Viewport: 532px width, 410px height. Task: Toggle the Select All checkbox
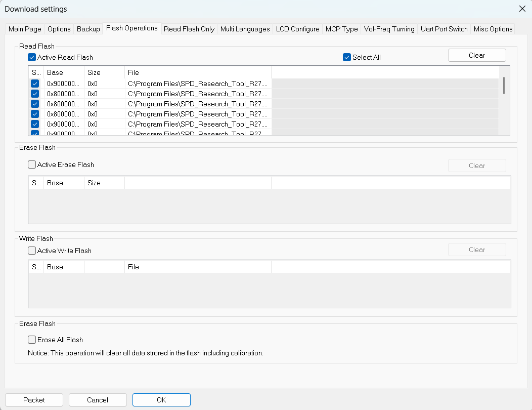347,58
